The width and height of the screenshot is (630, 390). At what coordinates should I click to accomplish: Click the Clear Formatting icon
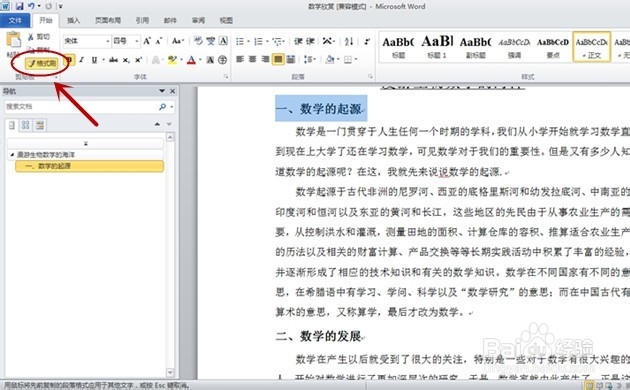pos(198,41)
